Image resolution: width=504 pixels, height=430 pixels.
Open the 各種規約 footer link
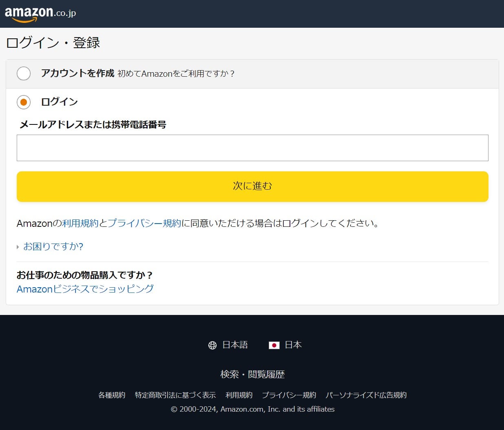112,395
